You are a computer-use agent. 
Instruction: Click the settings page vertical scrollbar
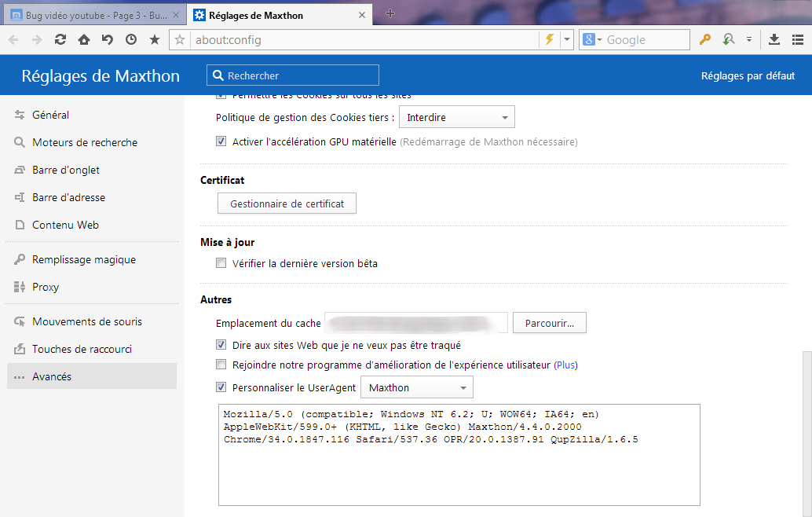point(807,434)
